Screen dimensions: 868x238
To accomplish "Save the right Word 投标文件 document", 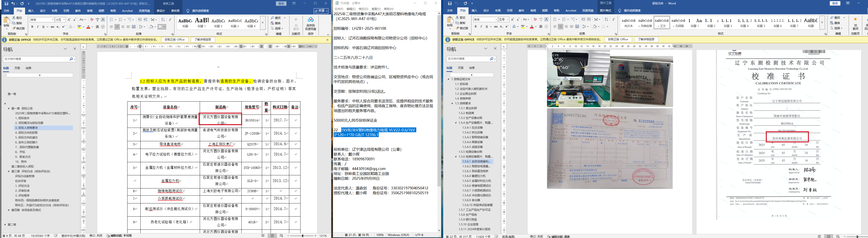I will coord(450,3).
